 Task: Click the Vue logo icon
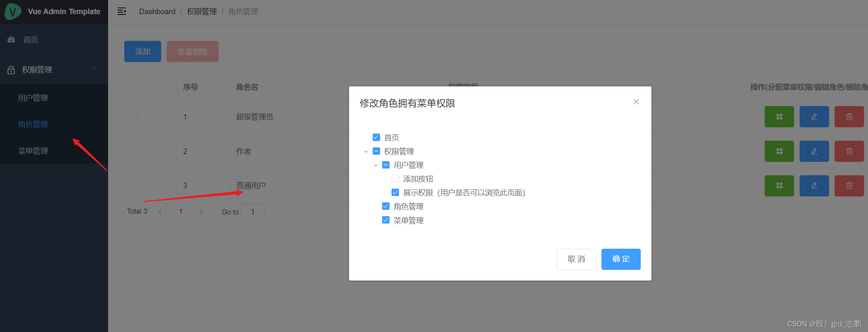(x=13, y=11)
